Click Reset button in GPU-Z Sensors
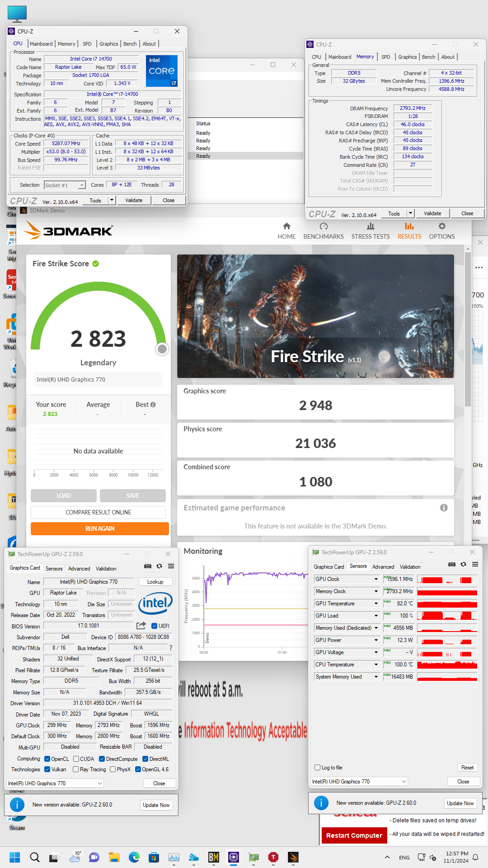The image size is (488, 868). tap(467, 768)
